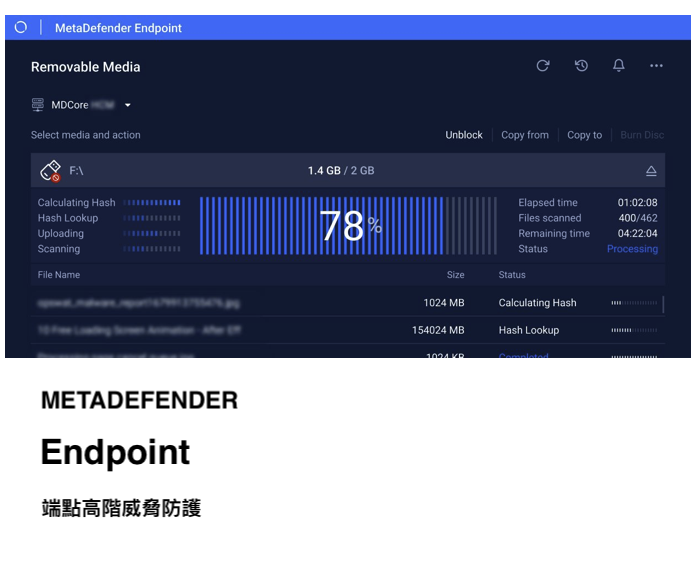Expand the MDCore server dropdown arrow
This screenshot has height=580, width=695.
[128, 105]
